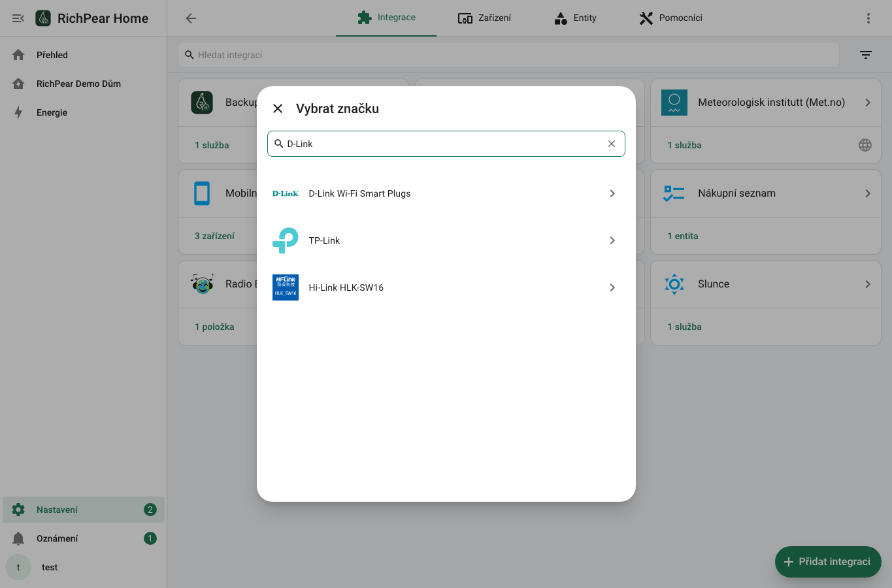Click the Hi-Link brand logo

[286, 287]
